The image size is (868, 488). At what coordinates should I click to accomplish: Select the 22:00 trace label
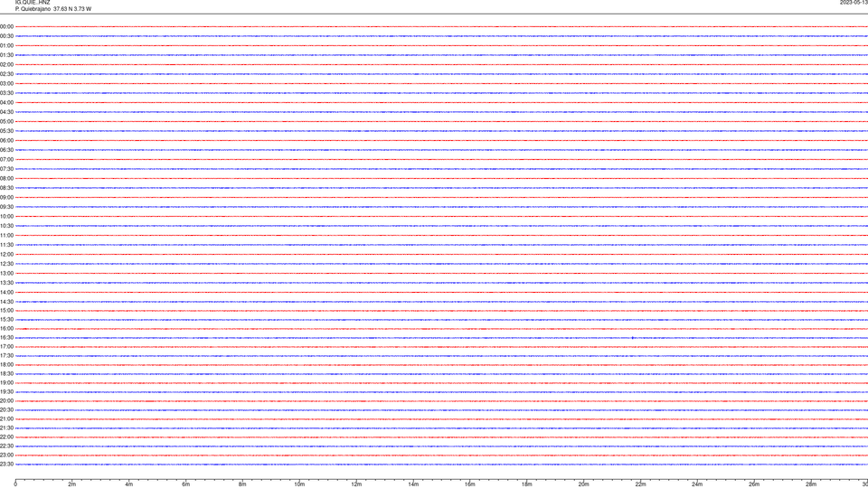pos(6,437)
